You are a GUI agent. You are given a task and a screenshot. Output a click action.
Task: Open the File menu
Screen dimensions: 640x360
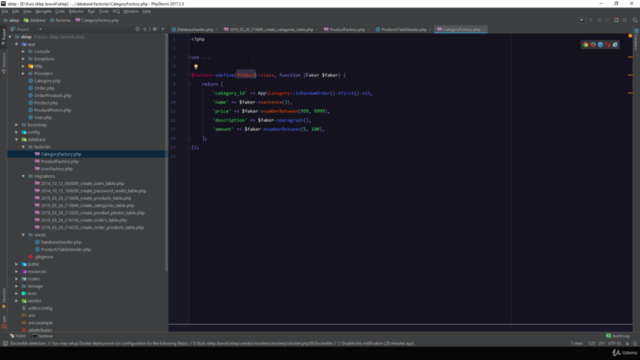click(x=5, y=11)
